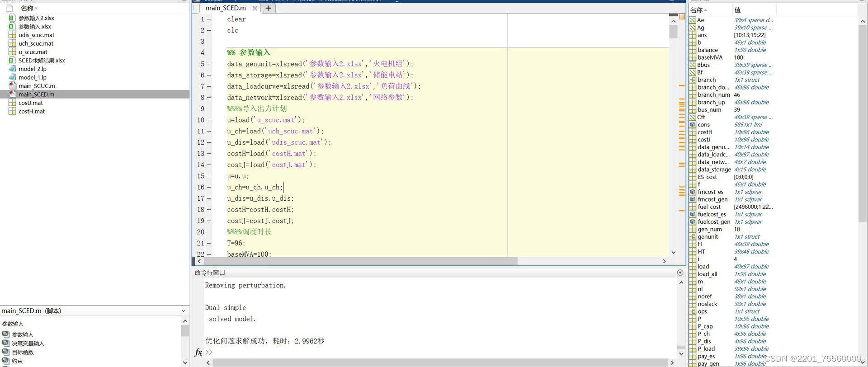Click the costH.mat file icon
The height and width of the screenshot is (367, 868).
click(12, 111)
